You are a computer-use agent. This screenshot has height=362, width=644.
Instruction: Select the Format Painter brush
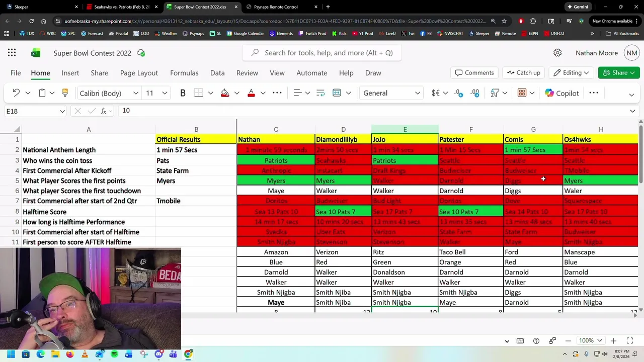65,93
